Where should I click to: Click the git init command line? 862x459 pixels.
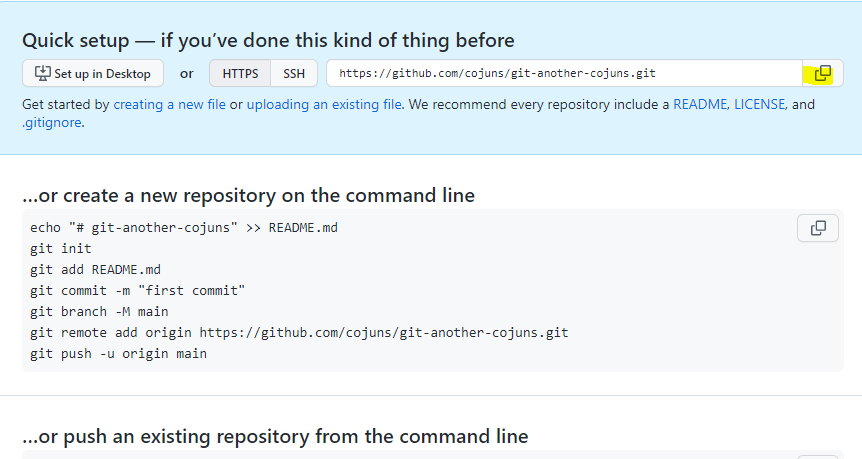(60, 248)
